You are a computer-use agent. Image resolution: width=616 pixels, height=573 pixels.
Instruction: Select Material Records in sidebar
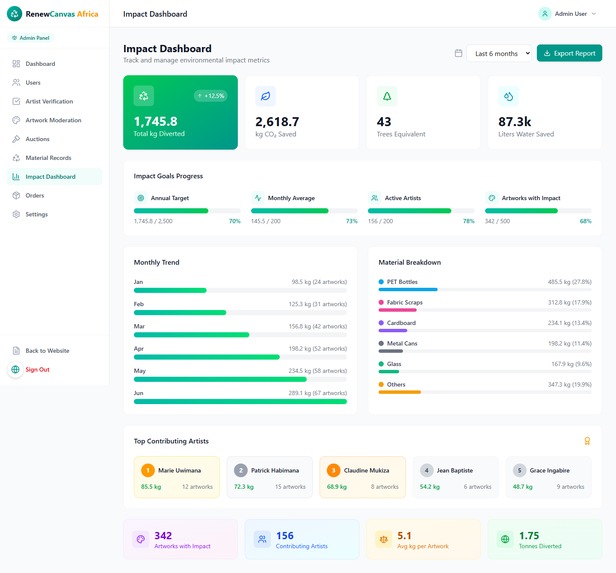click(x=55, y=158)
